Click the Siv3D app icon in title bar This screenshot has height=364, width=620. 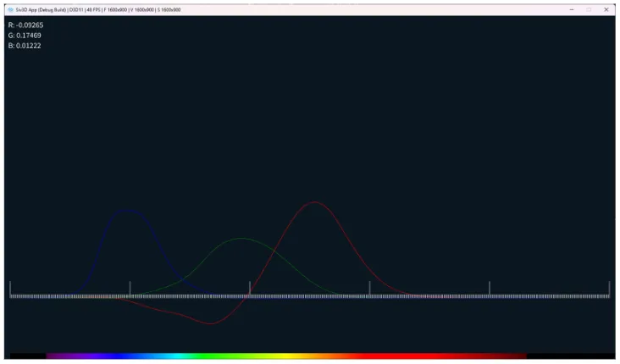click(x=10, y=9)
